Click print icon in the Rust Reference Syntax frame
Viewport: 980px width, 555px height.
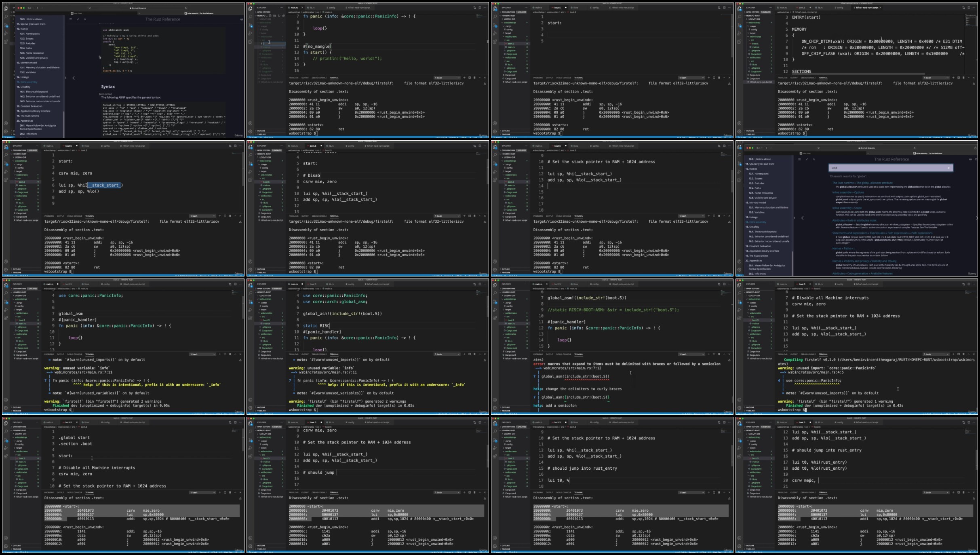coord(242,19)
